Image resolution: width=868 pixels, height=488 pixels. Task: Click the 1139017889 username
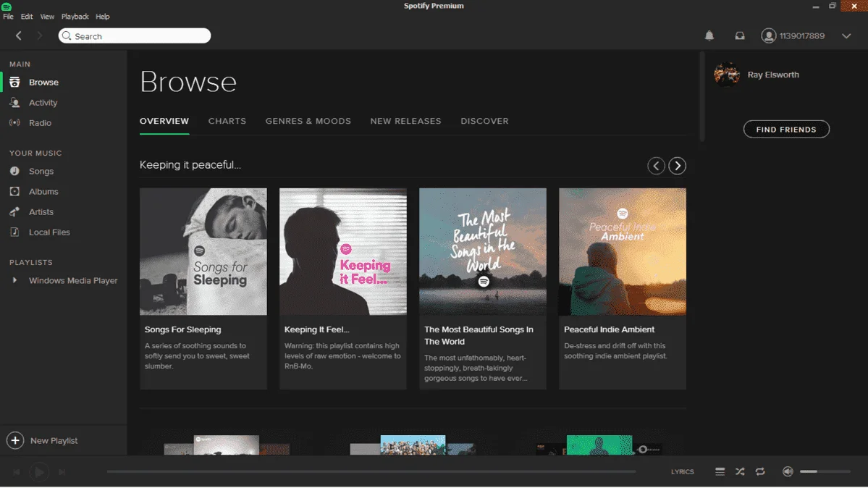click(x=802, y=36)
